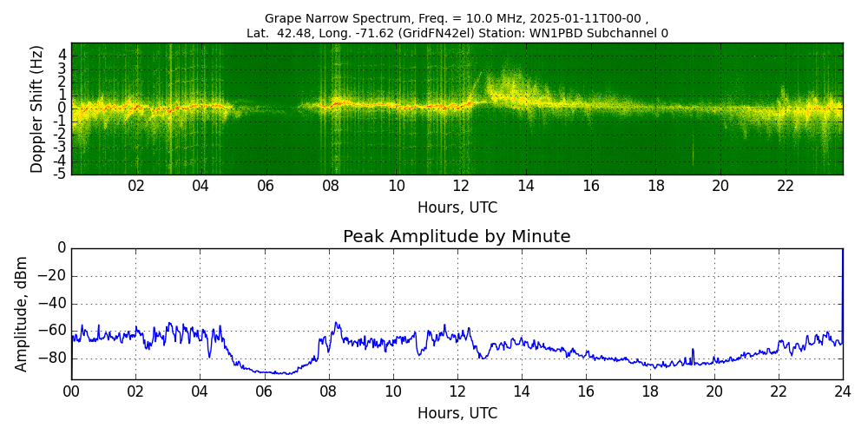Click the '22' tick on spectrogram time axis

(x=786, y=186)
